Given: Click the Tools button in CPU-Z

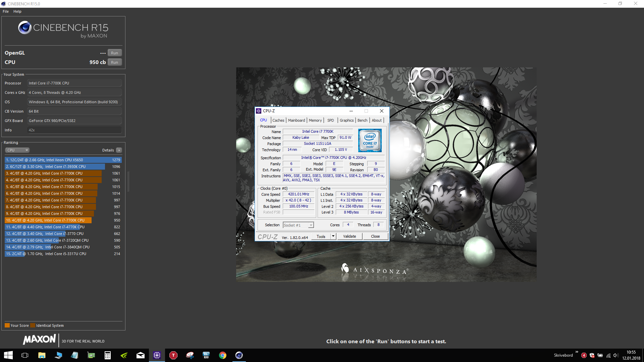Looking at the screenshot, I should [x=321, y=236].
